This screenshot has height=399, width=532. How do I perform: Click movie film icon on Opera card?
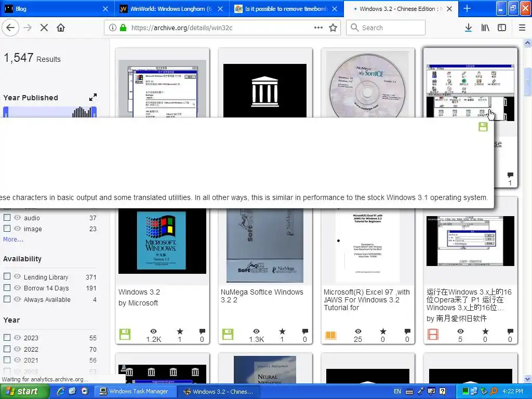433,335
